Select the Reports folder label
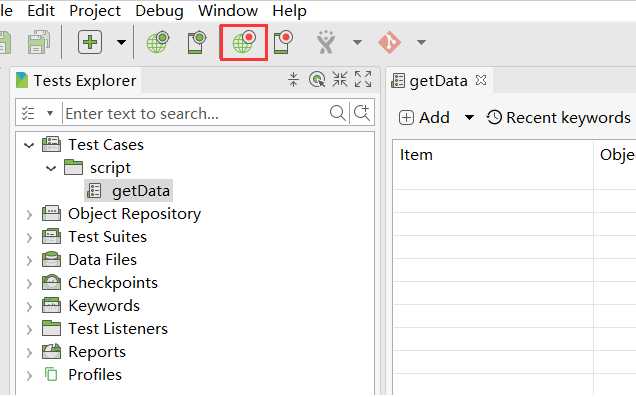Image resolution: width=636 pixels, height=397 pixels. 97,352
